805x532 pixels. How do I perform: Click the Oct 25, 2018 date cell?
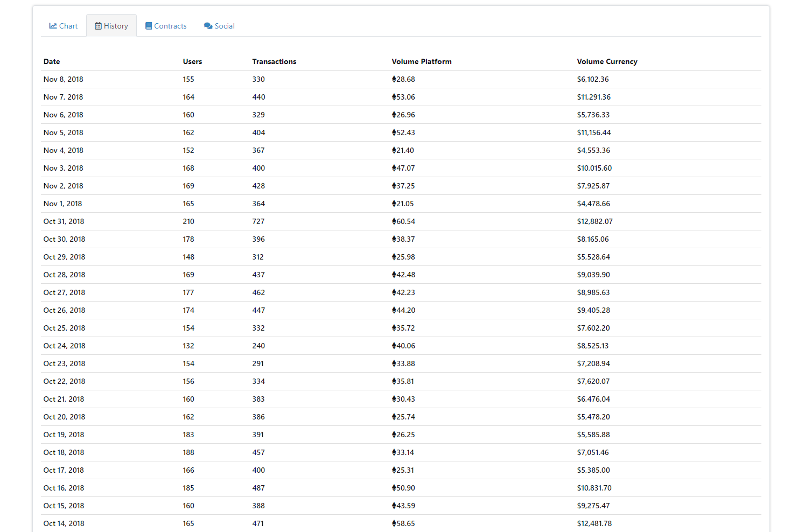pyautogui.click(x=65, y=328)
